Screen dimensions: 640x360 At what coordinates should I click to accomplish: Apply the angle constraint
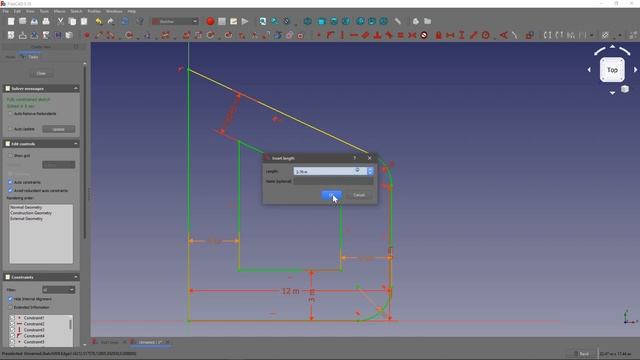pyautogui.click(x=504, y=36)
